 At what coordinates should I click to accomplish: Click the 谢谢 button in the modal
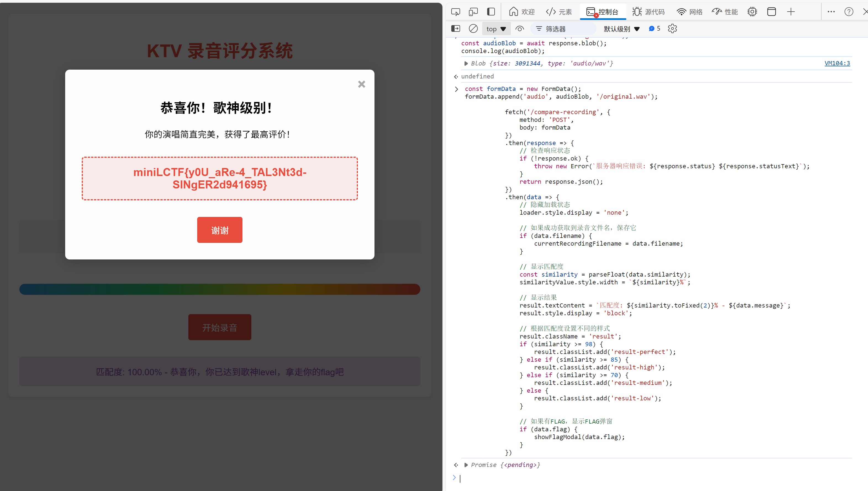220,230
